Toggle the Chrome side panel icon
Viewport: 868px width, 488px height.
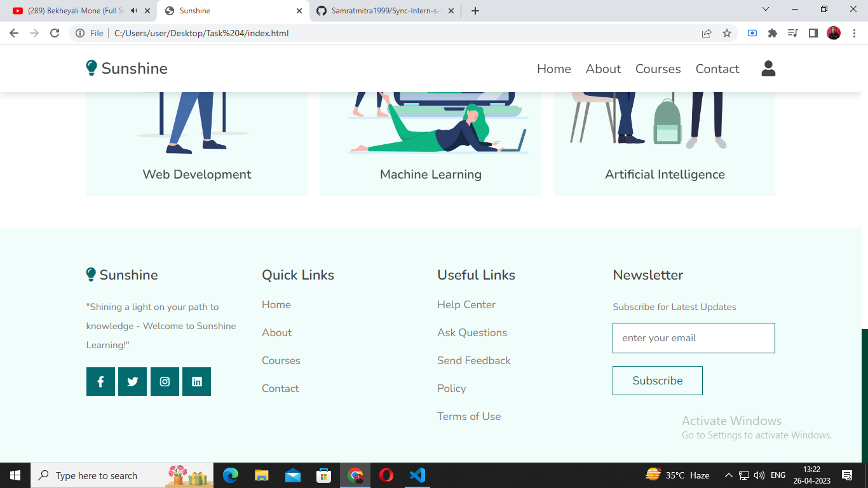(813, 33)
